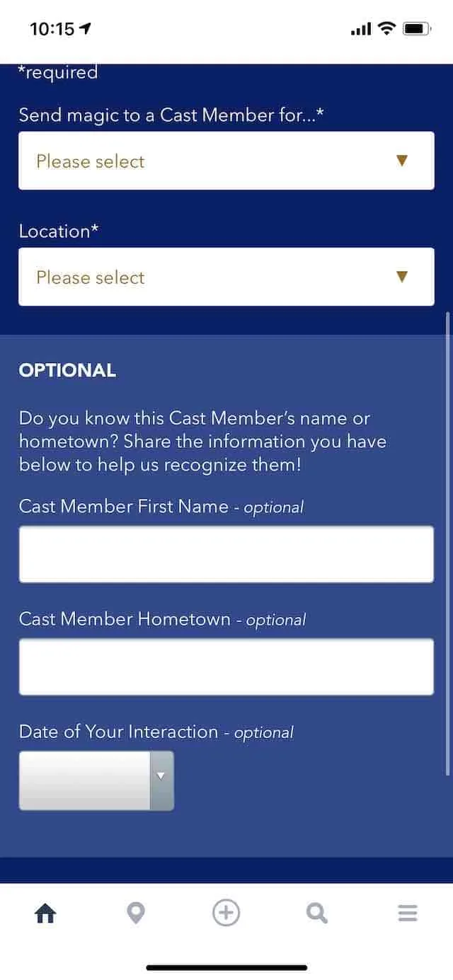Tap the battery indicator icon
The width and height of the screenshot is (453, 980).
pos(417,28)
